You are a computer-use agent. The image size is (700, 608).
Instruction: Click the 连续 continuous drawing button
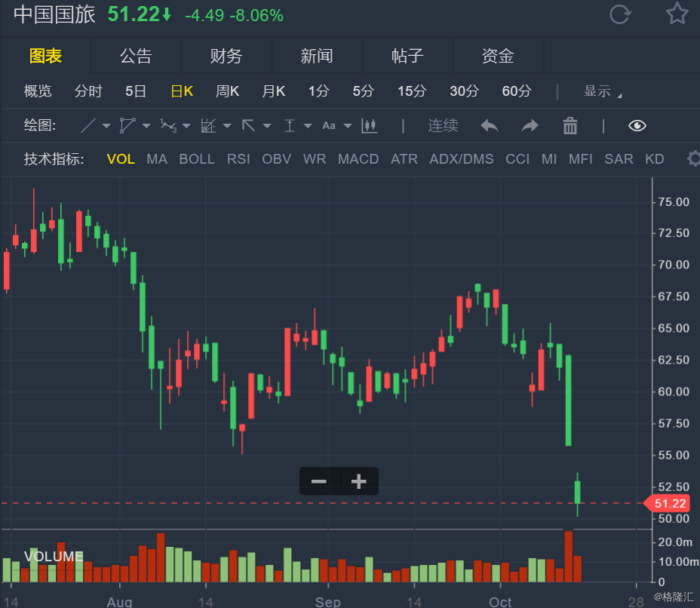tap(443, 125)
